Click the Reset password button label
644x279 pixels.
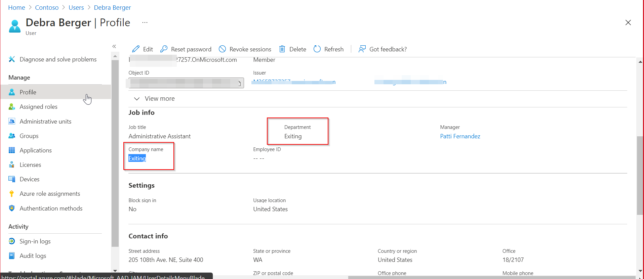191,49
